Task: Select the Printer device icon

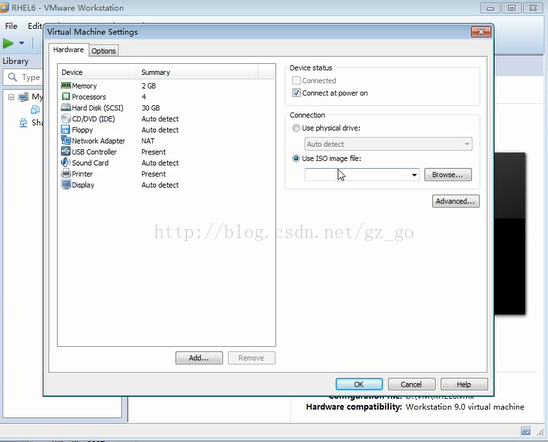Action: tap(66, 174)
